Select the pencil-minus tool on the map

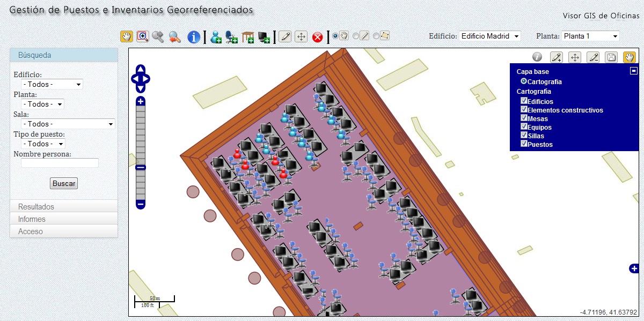coord(593,57)
